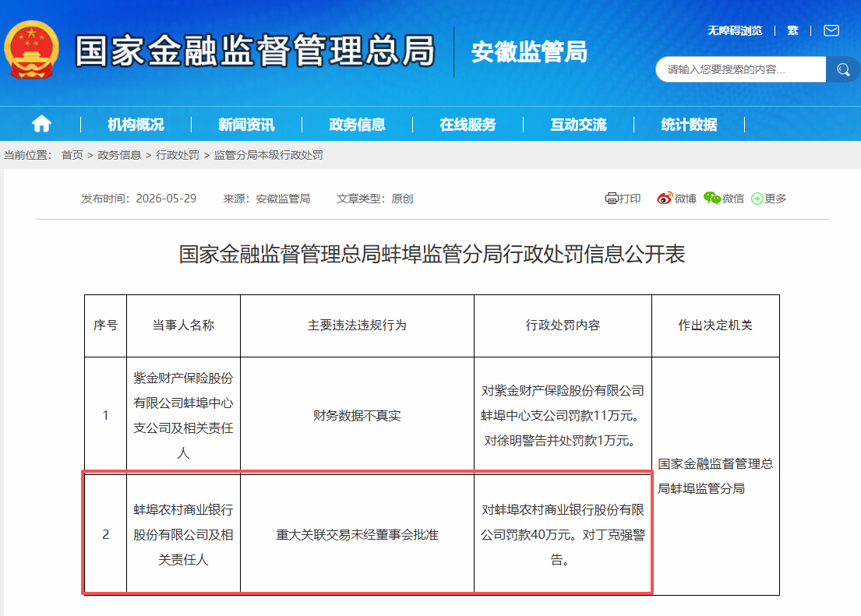Click source text 来源：安徽监管局
This screenshot has width=861, height=616.
pyautogui.click(x=266, y=199)
